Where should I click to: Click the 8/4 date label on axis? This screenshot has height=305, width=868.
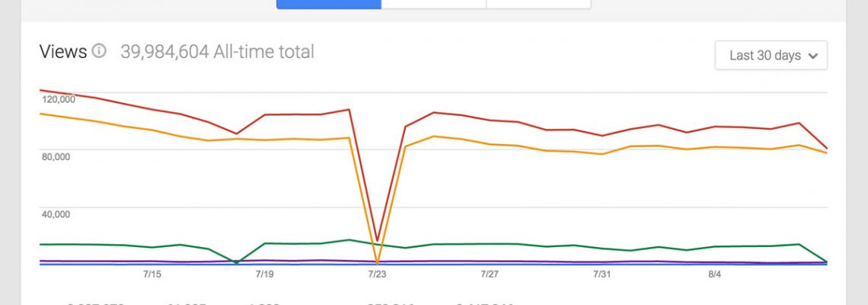point(714,273)
